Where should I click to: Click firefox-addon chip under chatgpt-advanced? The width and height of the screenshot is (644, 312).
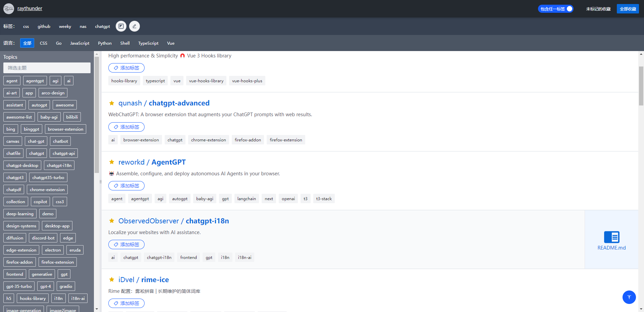click(248, 140)
